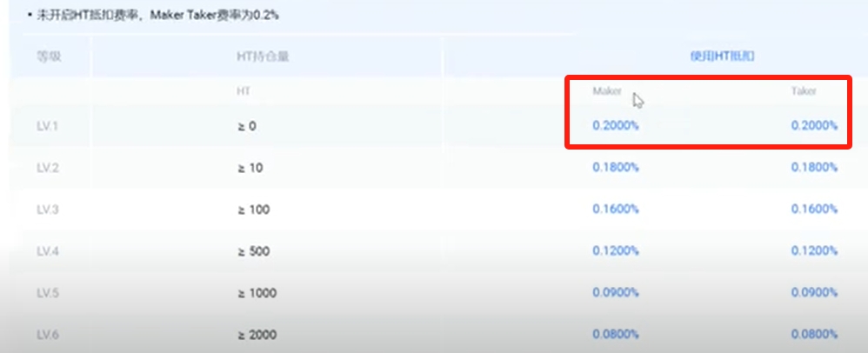Click the ≥ 2000 HT holding value

pos(257,335)
